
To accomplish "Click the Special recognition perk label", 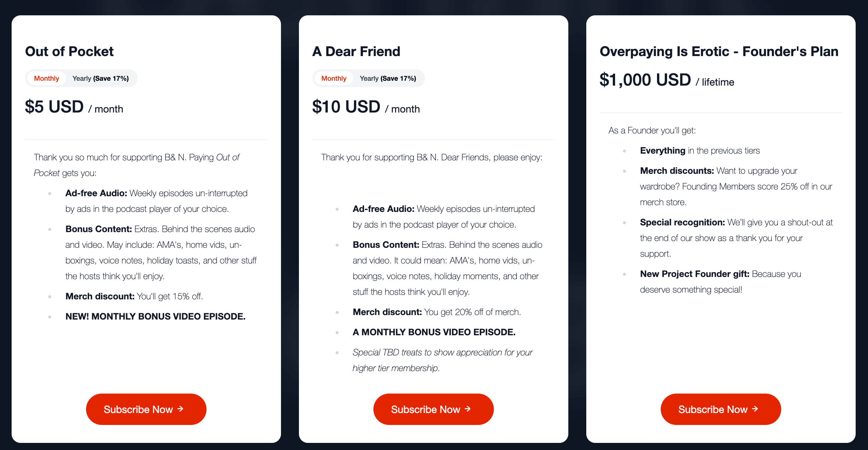I will 682,222.
